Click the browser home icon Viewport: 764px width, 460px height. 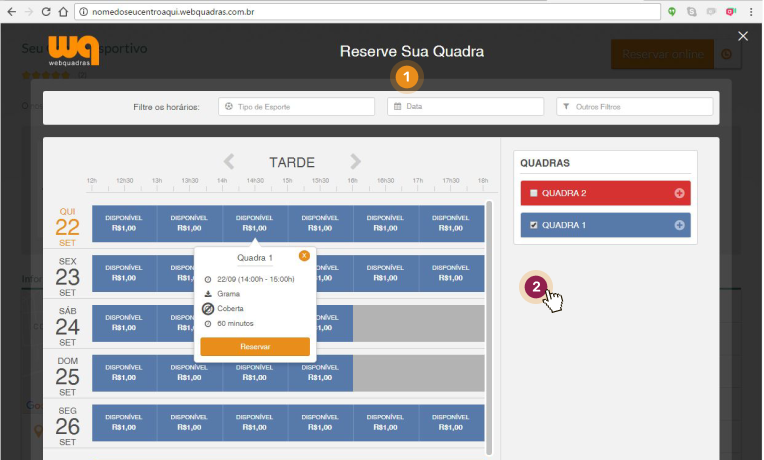pos(62,11)
